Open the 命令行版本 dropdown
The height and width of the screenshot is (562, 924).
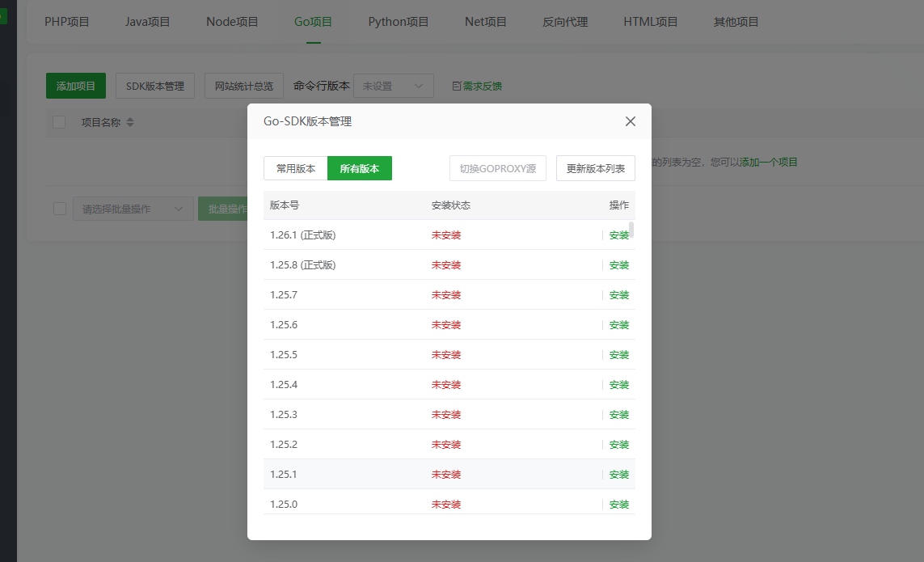(x=393, y=86)
